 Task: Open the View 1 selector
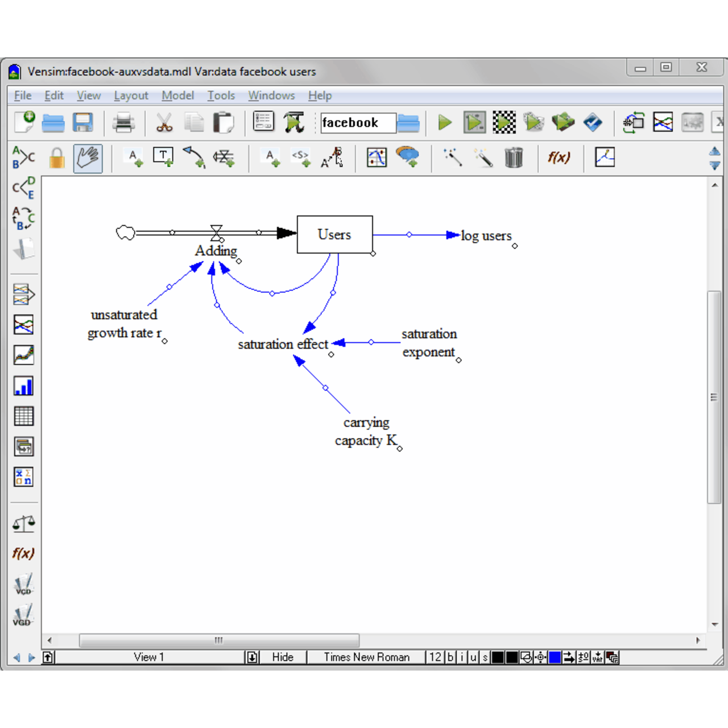pyautogui.click(x=149, y=657)
